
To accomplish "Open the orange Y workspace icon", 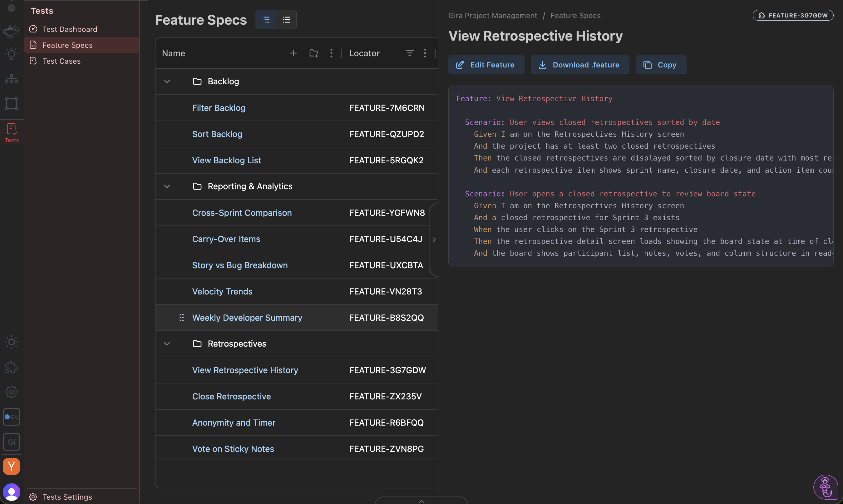I will (x=12, y=466).
